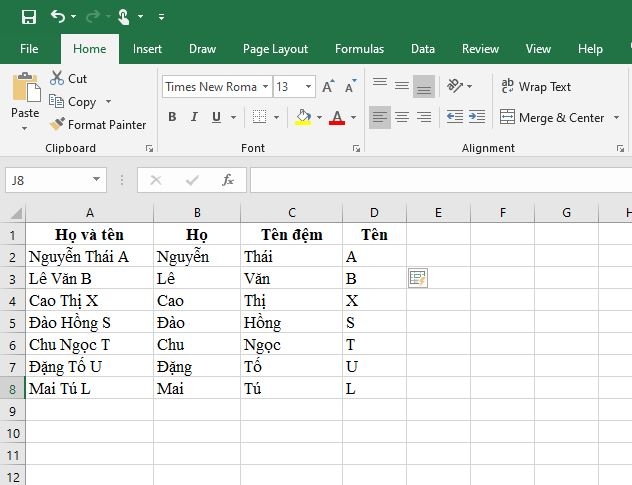Expand the Copy dropdown arrow
632x485 pixels.
coord(108,102)
